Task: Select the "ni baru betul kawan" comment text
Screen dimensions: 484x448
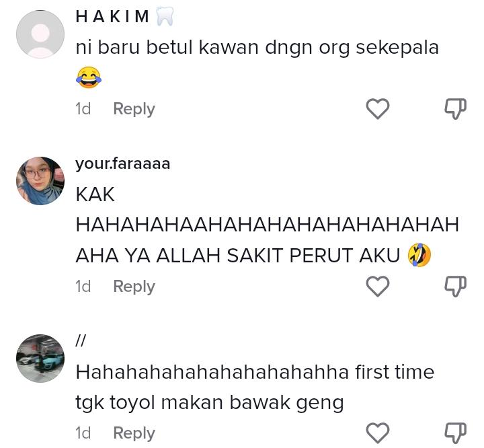Action: 257,48
